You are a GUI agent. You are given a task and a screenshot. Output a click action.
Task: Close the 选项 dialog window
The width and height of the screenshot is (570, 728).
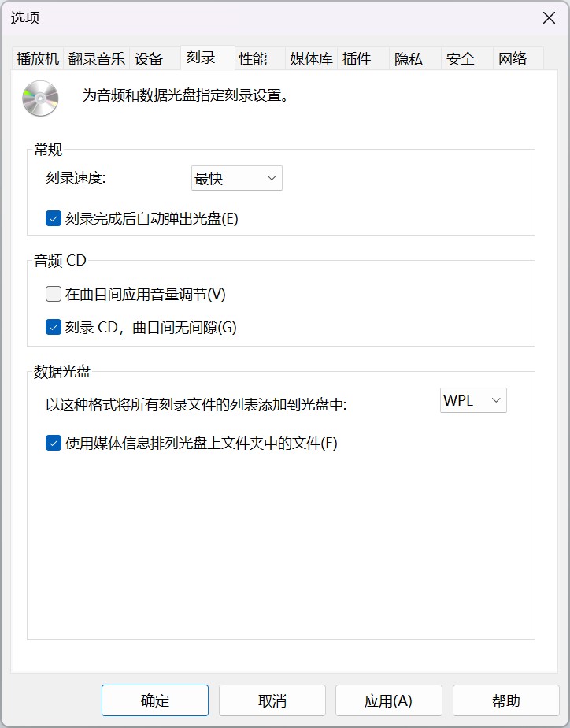(x=549, y=18)
